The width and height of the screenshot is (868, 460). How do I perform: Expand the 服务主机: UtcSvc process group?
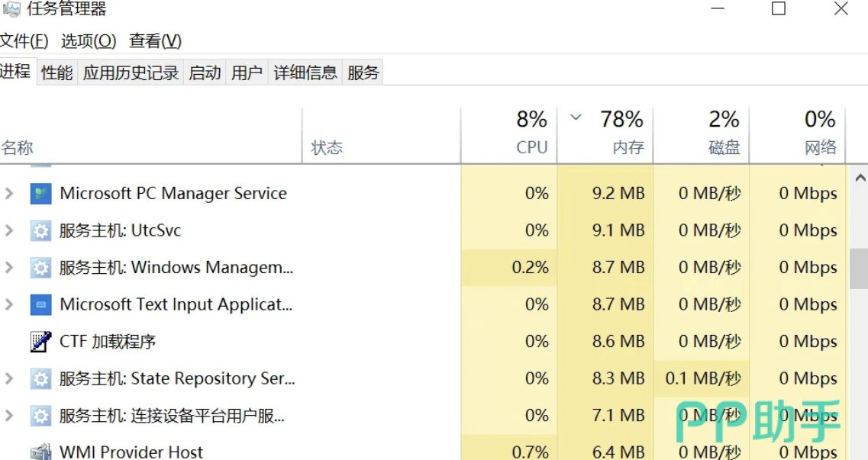click(9, 230)
